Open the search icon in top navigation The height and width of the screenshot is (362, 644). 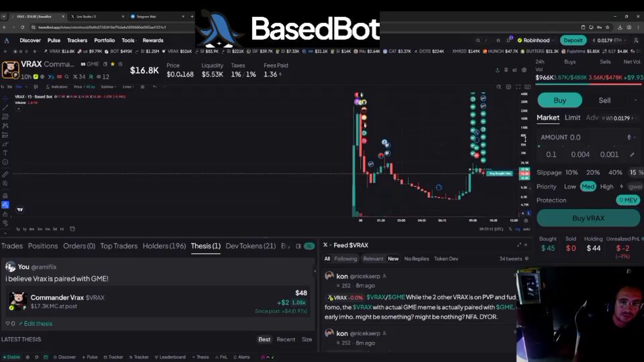point(478,40)
